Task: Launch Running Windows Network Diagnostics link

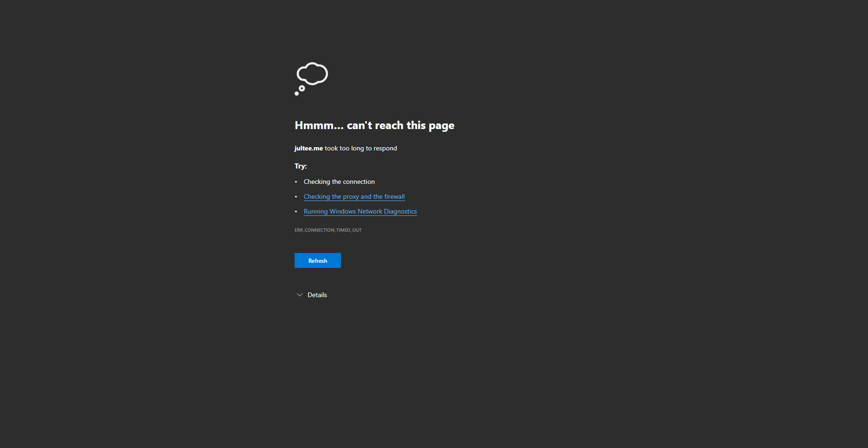Action: (x=360, y=211)
